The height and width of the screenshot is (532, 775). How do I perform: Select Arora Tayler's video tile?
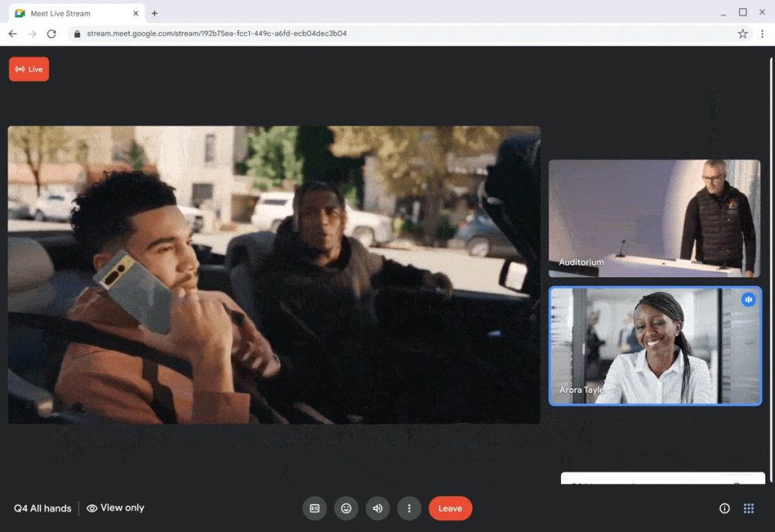654,346
